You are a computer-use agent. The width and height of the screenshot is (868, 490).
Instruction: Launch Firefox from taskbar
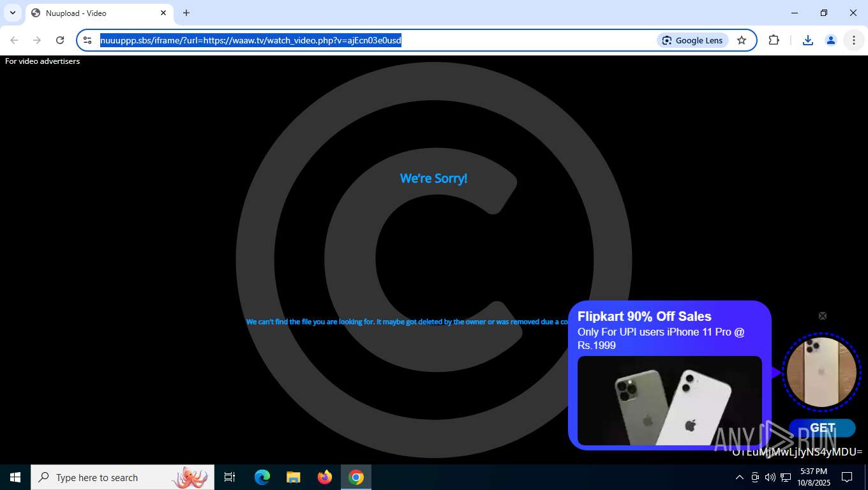pos(325,477)
